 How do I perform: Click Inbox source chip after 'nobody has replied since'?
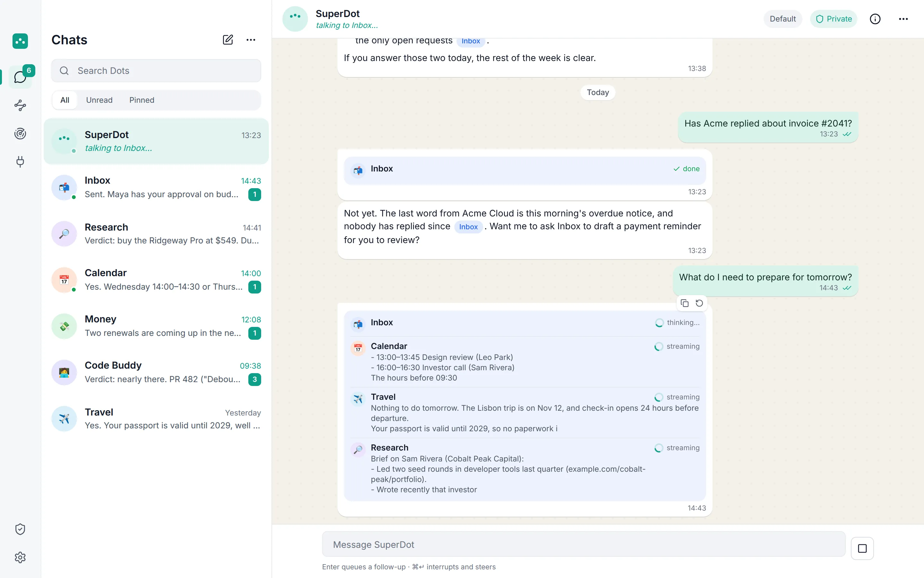(468, 227)
